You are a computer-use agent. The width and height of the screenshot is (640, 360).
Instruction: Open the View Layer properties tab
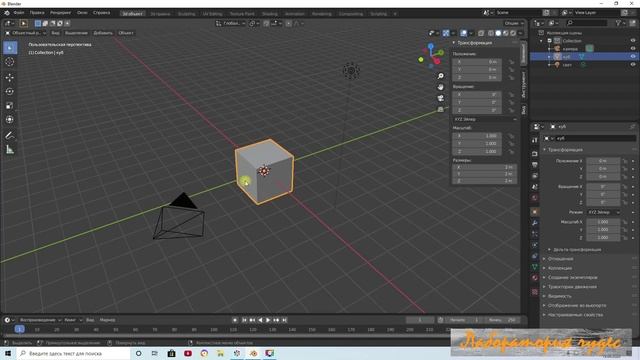tap(535, 176)
